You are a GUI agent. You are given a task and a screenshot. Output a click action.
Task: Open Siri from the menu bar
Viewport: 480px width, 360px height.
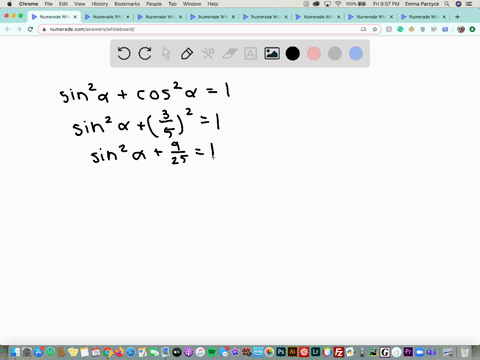[458, 4]
